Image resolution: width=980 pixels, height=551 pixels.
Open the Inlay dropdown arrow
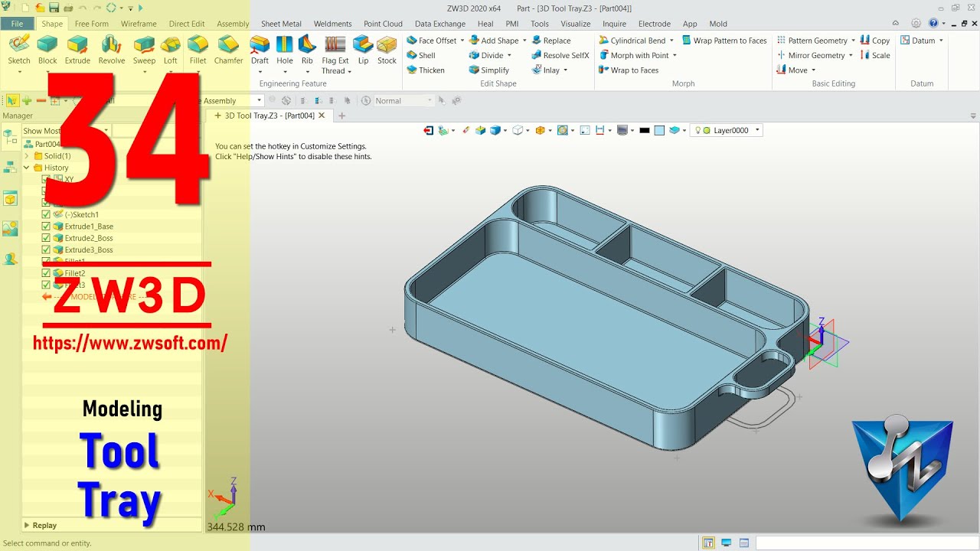pyautogui.click(x=566, y=70)
